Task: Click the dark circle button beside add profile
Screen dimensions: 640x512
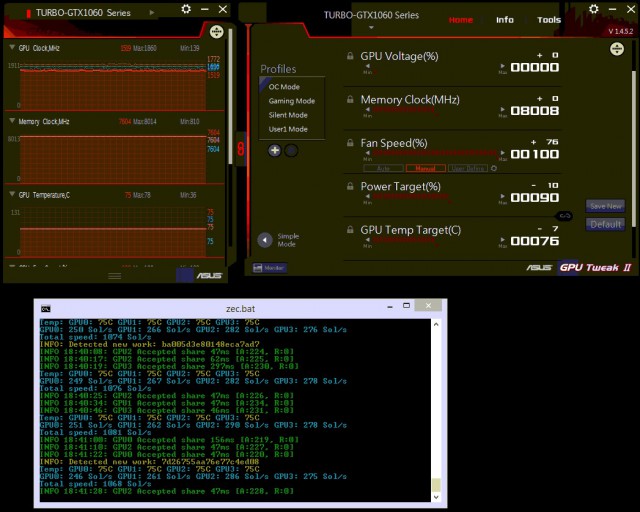Action: [x=291, y=150]
